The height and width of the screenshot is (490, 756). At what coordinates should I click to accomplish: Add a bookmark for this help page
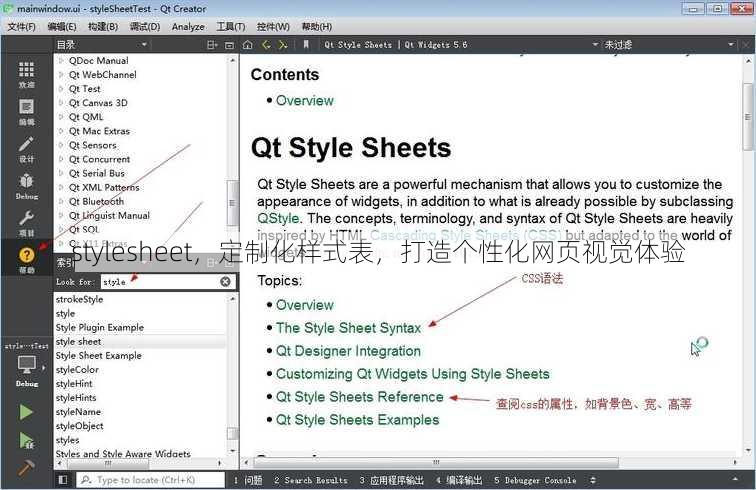(x=306, y=45)
